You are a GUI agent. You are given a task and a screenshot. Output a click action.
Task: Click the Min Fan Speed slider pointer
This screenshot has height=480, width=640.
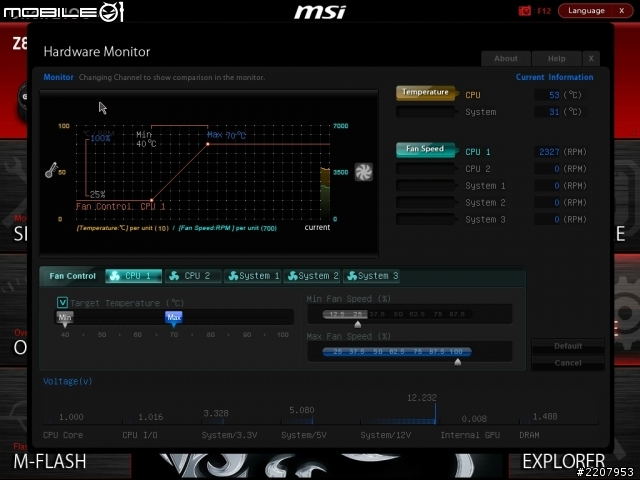click(x=358, y=324)
